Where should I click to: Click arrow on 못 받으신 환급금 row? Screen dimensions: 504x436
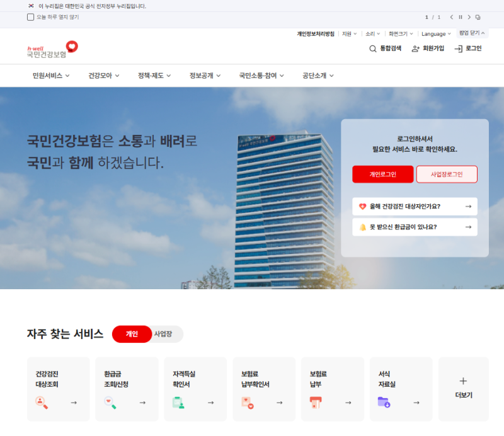[x=468, y=227]
